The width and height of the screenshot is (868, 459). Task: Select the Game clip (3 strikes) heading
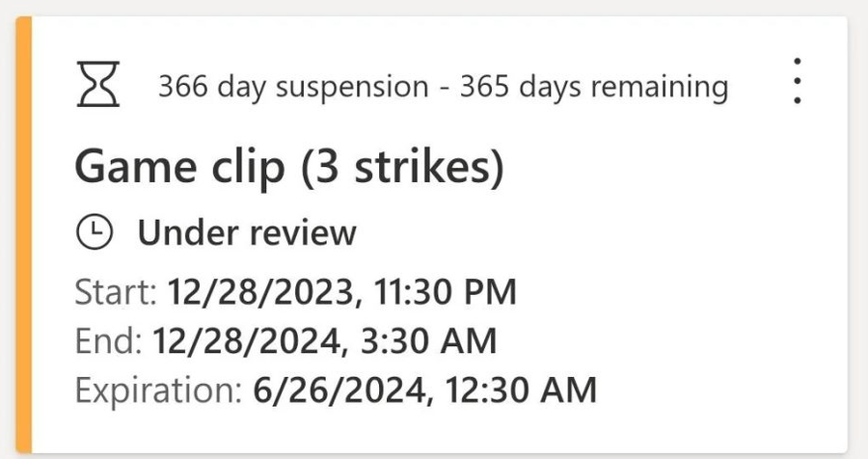(x=289, y=167)
